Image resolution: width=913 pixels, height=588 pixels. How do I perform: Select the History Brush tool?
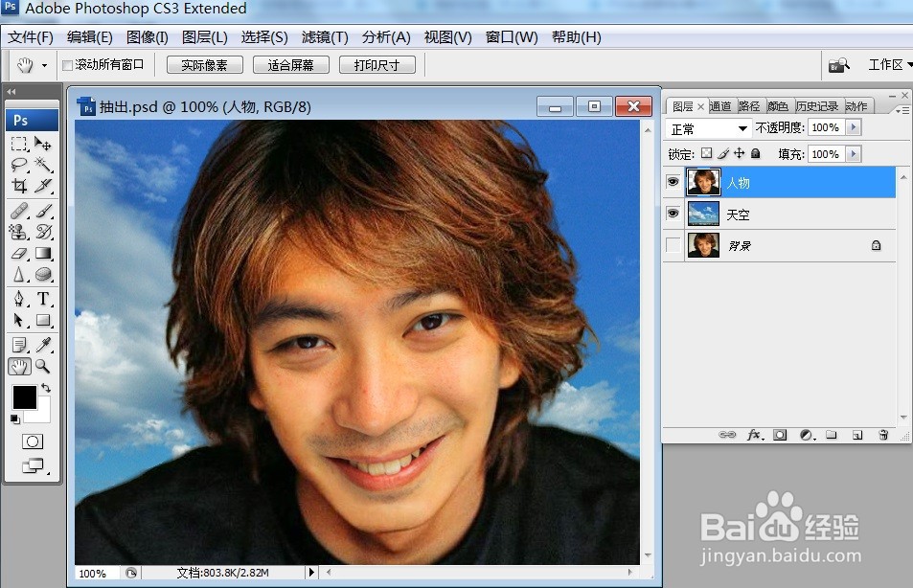(x=42, y=232)
